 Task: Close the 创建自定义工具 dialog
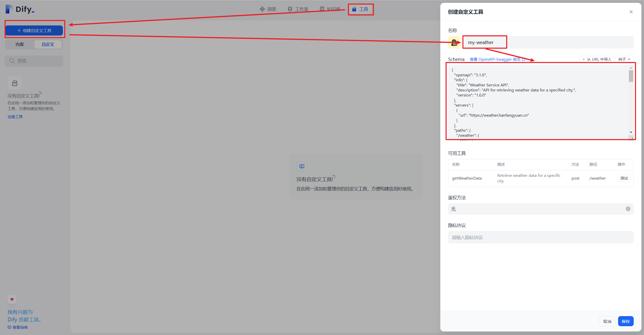[x=631, y=12]
